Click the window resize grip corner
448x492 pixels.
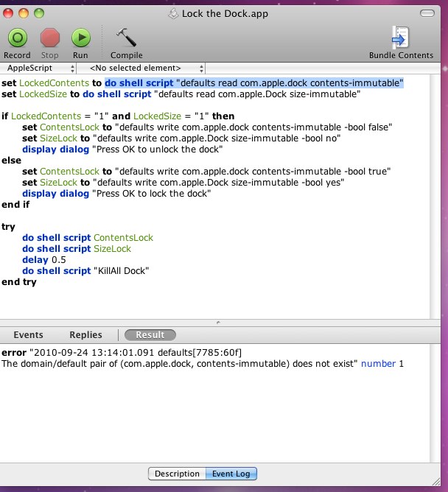[436, 482]
